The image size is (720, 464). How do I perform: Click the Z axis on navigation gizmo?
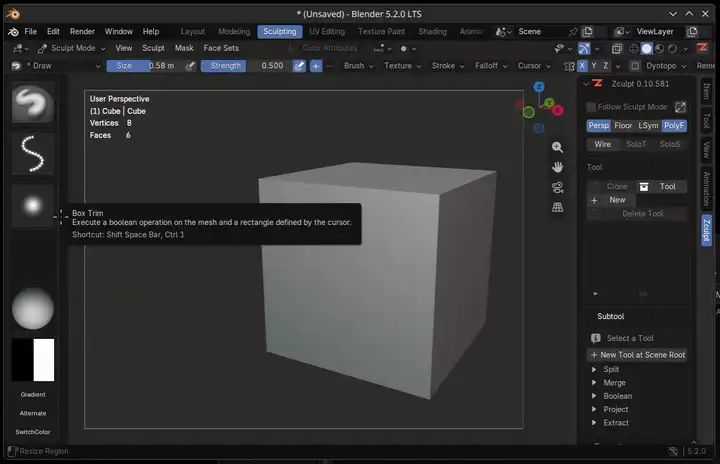click(x=539, y=86)
